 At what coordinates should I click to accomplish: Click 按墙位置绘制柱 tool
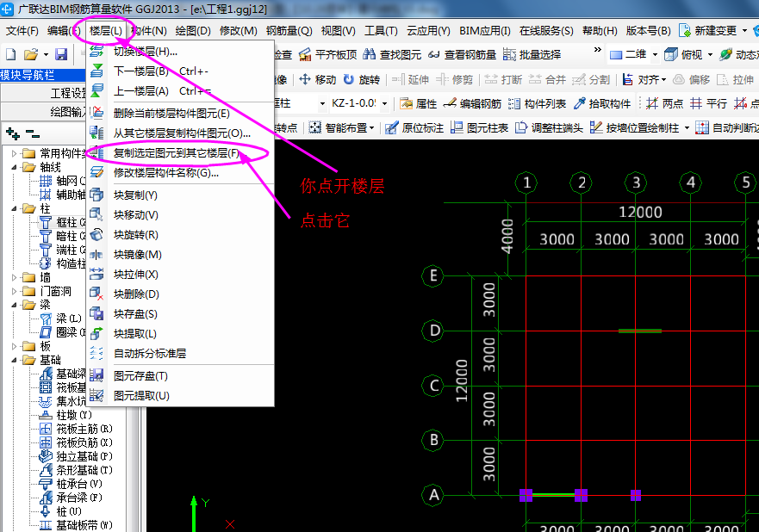[x=635, y=127]
